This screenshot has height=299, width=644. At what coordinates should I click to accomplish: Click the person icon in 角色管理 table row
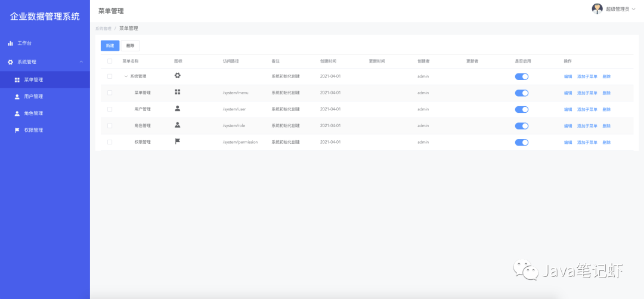tap(178, 125)
